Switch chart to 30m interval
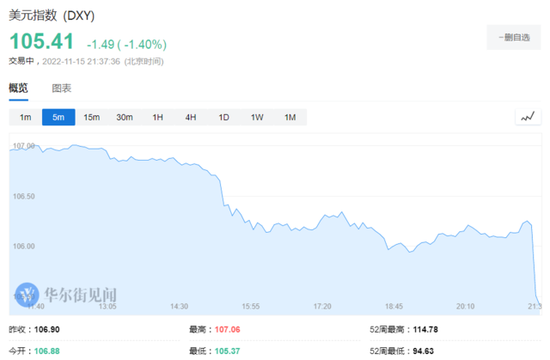The width and height of the screenshot is (550, 360). click(x=125, y=117)
